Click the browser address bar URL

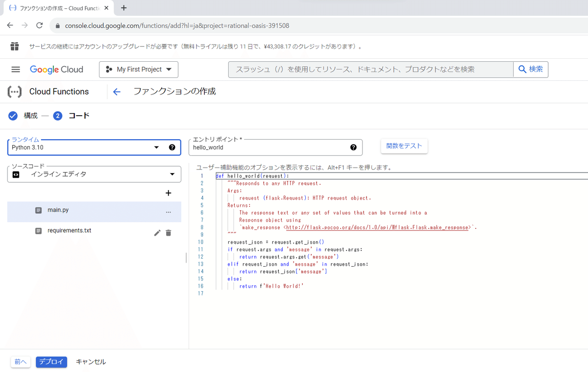pos(177,25)
